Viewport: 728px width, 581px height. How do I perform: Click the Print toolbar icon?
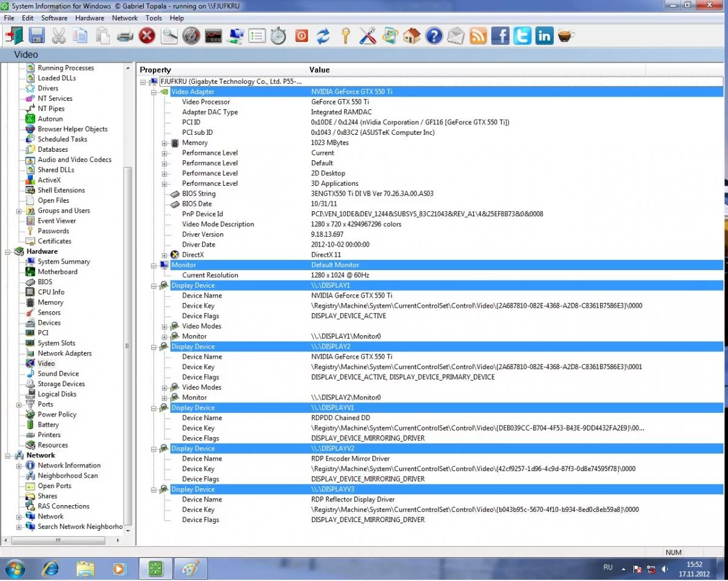(x=124, y=36)
